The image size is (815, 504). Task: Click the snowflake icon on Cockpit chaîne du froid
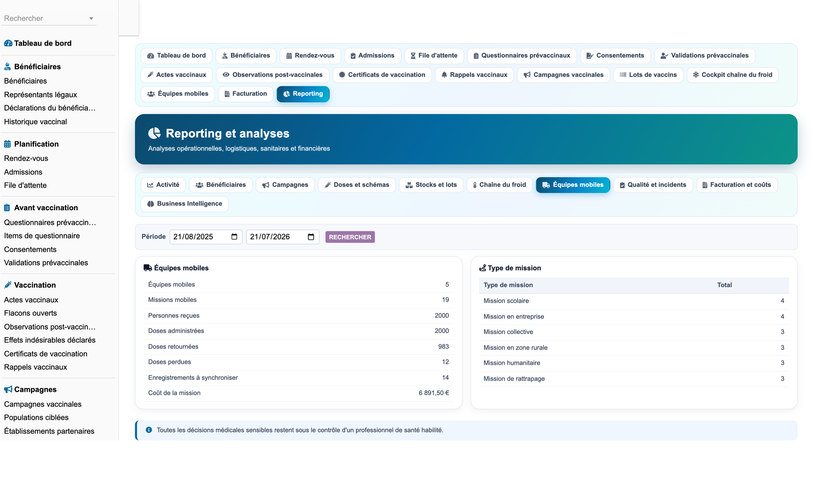point(696,75)
